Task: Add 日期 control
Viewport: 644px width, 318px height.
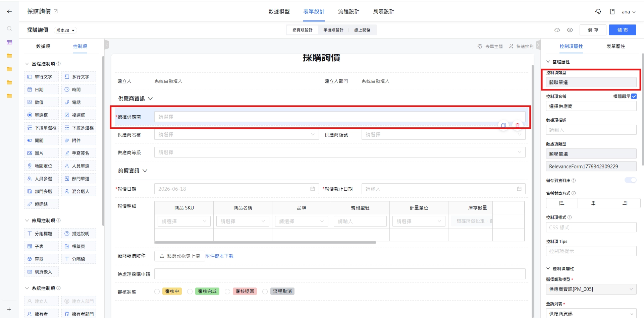Action: coord(41,89)
